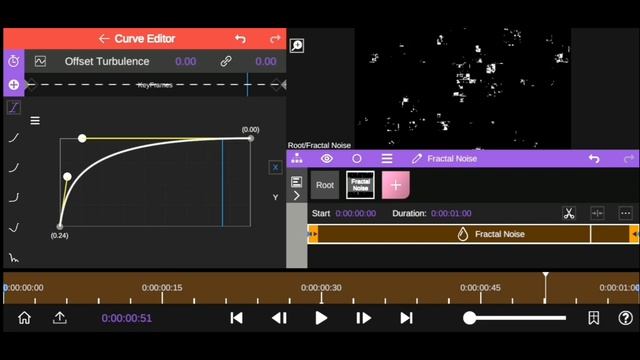Rename Fractal Noise with pencil icon
The height and width of the screenshot is (360, 640).
pyautogui.click(x=417, y=158)
